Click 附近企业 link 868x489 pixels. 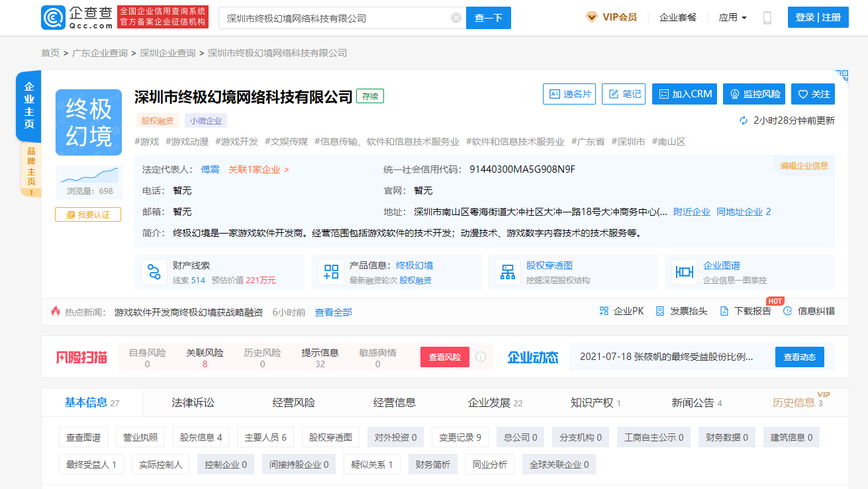click(692, 212)
